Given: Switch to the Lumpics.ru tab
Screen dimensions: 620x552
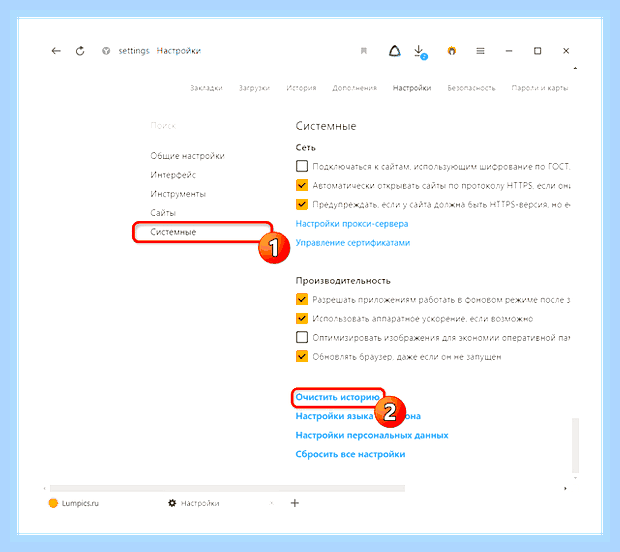Looking at the screenshot, I should [x=74, y=503].
